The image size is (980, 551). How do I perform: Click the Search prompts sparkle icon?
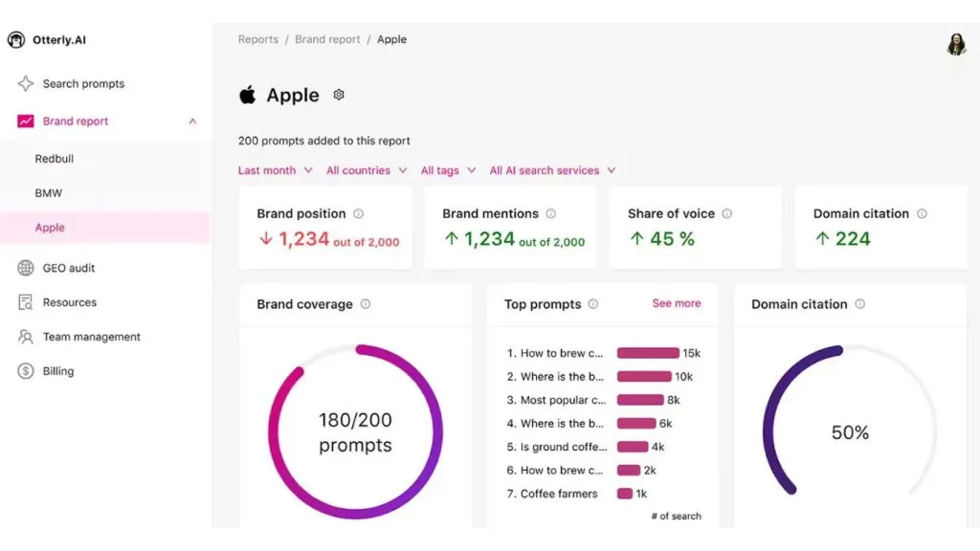click(26, 84)
